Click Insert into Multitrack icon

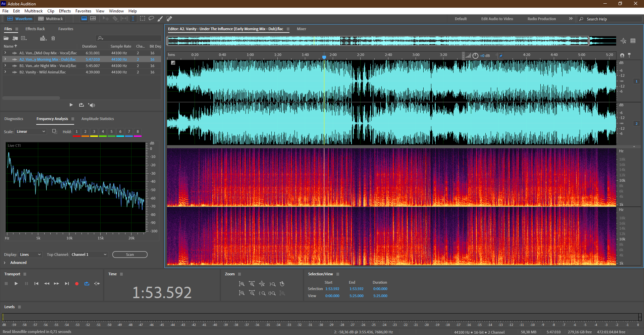(x=43, y=38)
